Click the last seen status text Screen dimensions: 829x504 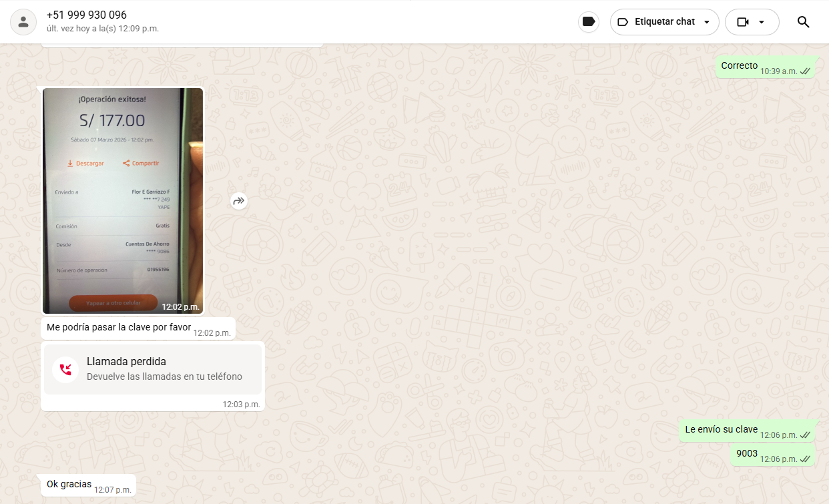click(103, 29)
